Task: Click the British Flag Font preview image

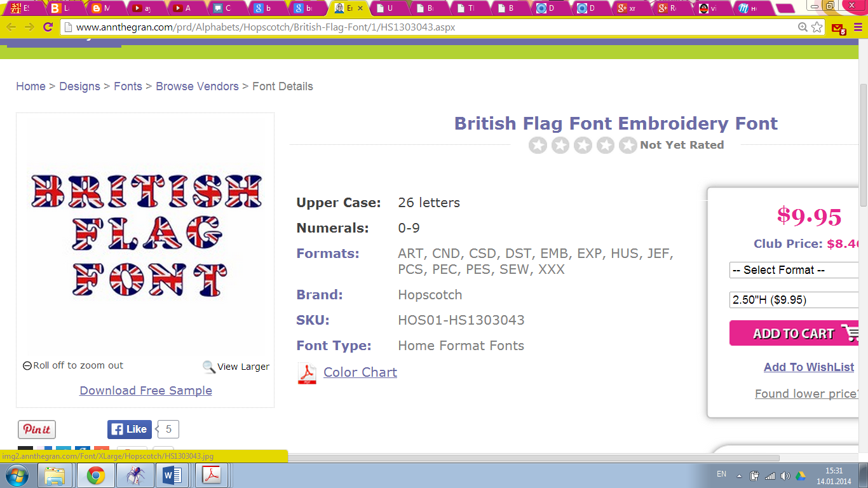Action: (146, 235)
